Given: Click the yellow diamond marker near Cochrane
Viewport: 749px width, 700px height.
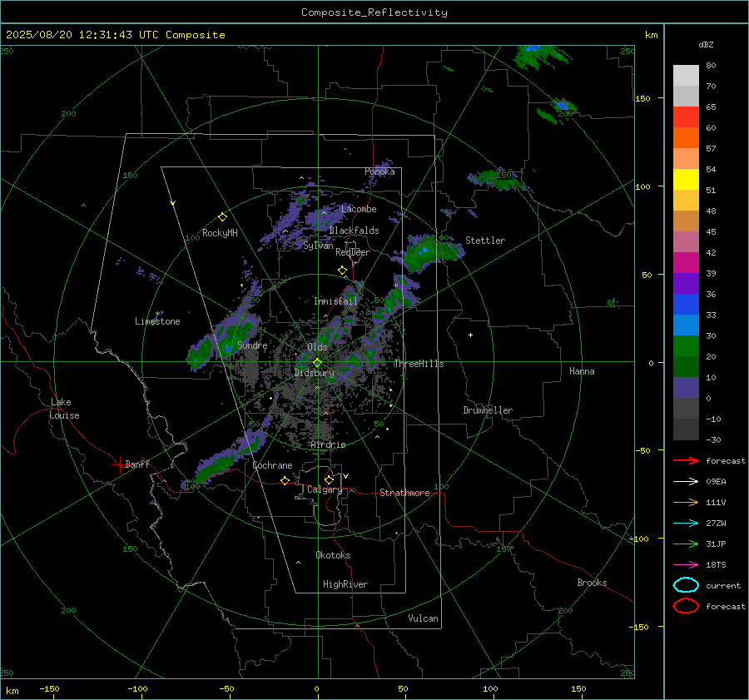Looking at the screenshot, I should pyautogui.click(x=285, y=480).
